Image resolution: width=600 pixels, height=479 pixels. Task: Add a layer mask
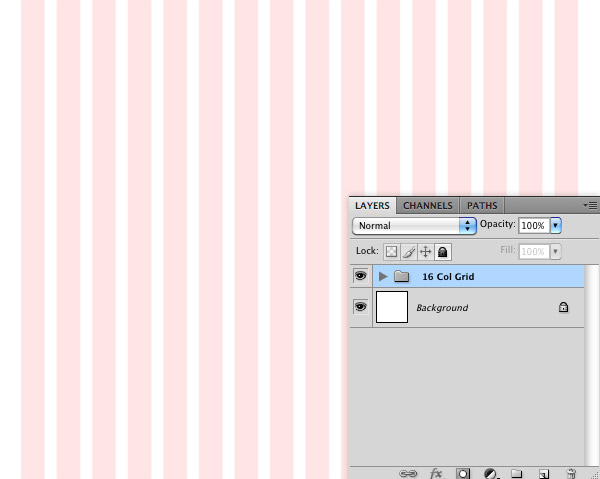click(463, 473)
